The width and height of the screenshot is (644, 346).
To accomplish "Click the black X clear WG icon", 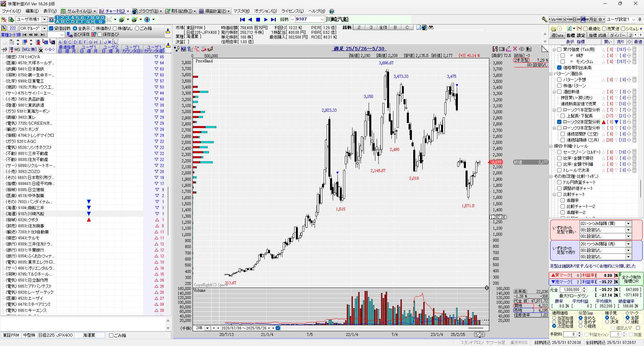I will click(x=41, y=50).
